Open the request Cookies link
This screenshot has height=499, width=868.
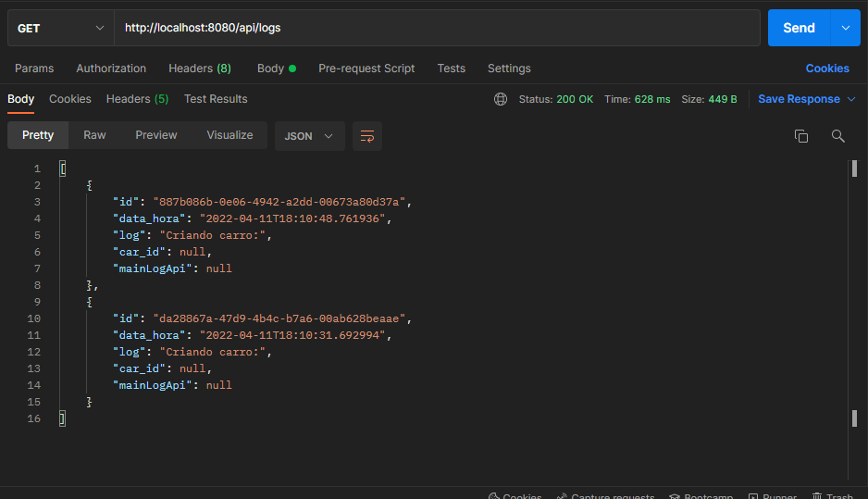(827, 69)
